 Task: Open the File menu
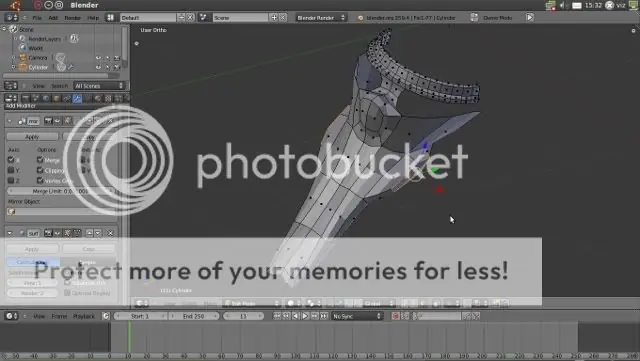coord(37,18)
